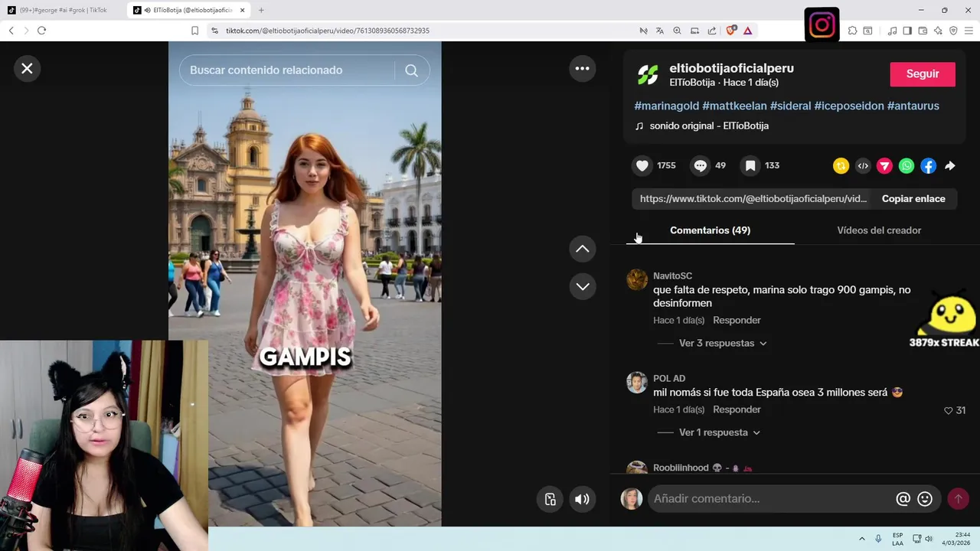Close the TikTok video viewer

(27, 69)
